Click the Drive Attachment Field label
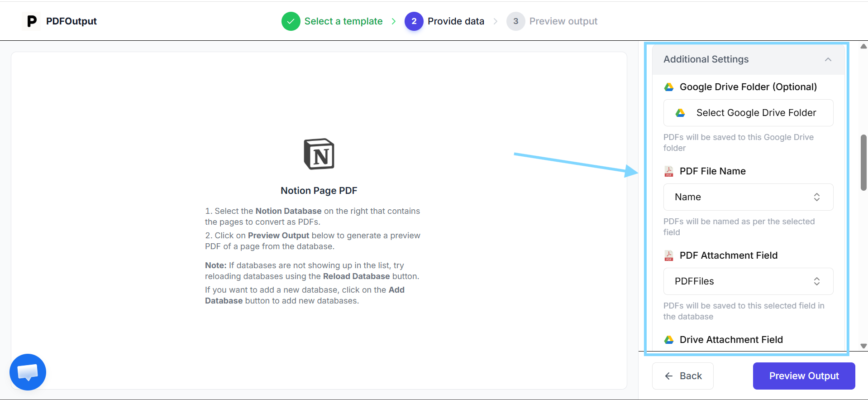Screen dimensions: 868x400 731,340
